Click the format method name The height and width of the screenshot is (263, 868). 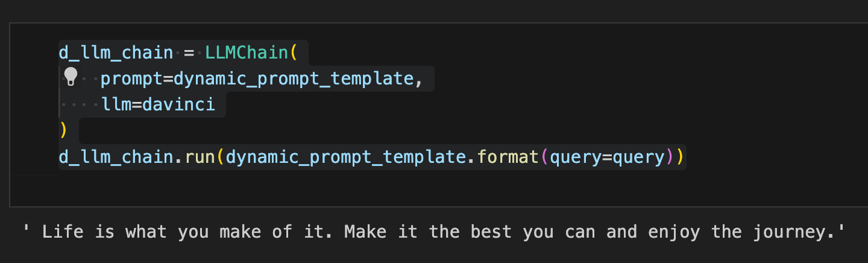508,157
